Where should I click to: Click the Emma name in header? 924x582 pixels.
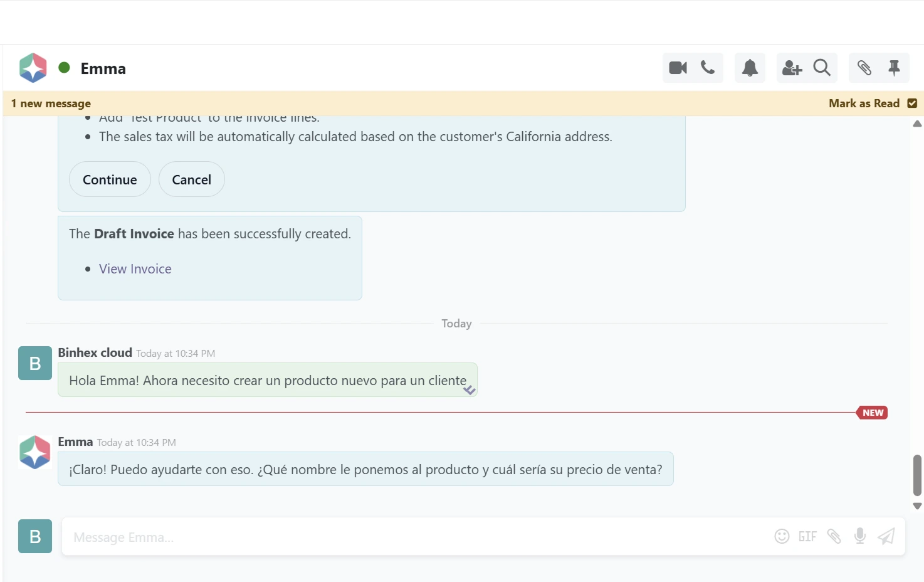[x=103, y=68]
